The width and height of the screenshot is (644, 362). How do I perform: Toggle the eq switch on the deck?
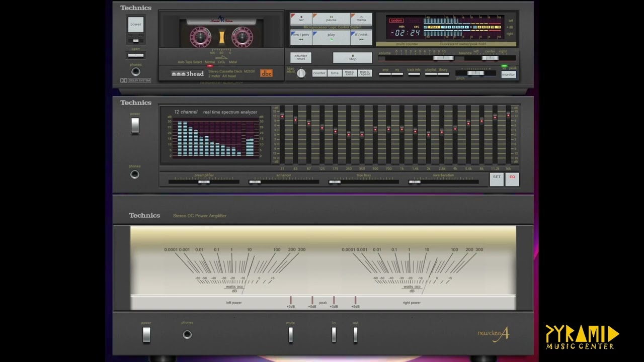[x=397, y=74]
